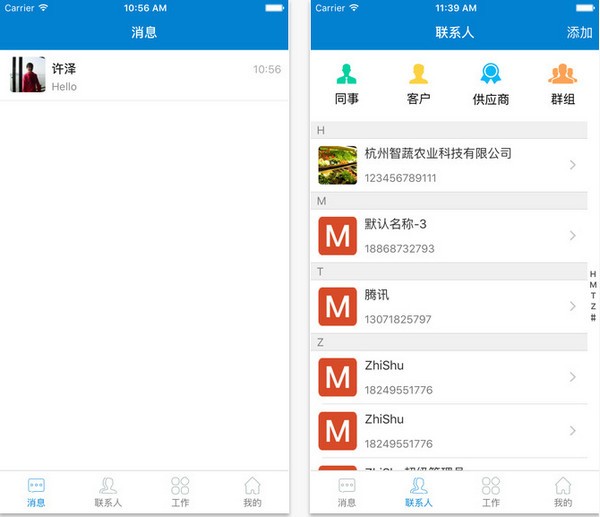Select 联系人 tab in left screen
The height and width of the screenshot is (517, 600).
108,493
